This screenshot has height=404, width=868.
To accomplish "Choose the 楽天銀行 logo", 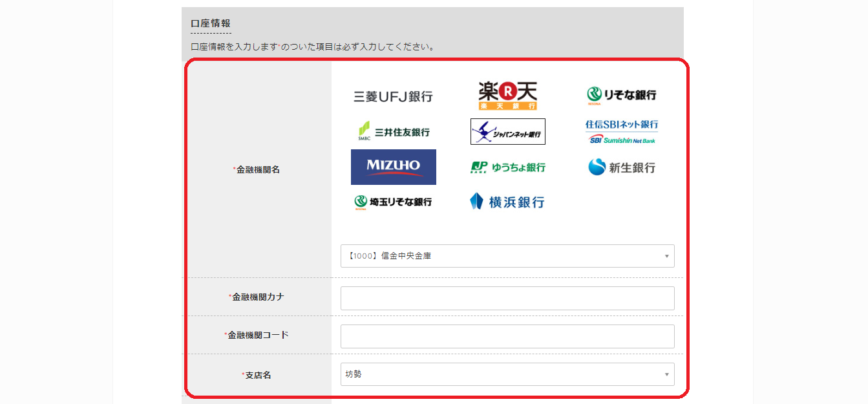I will [507, 95].
